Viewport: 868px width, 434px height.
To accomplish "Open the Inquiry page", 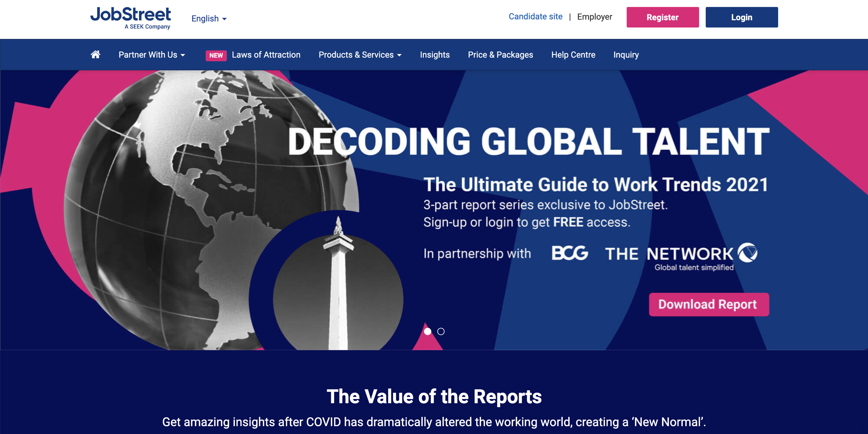I will coord(626,55).
